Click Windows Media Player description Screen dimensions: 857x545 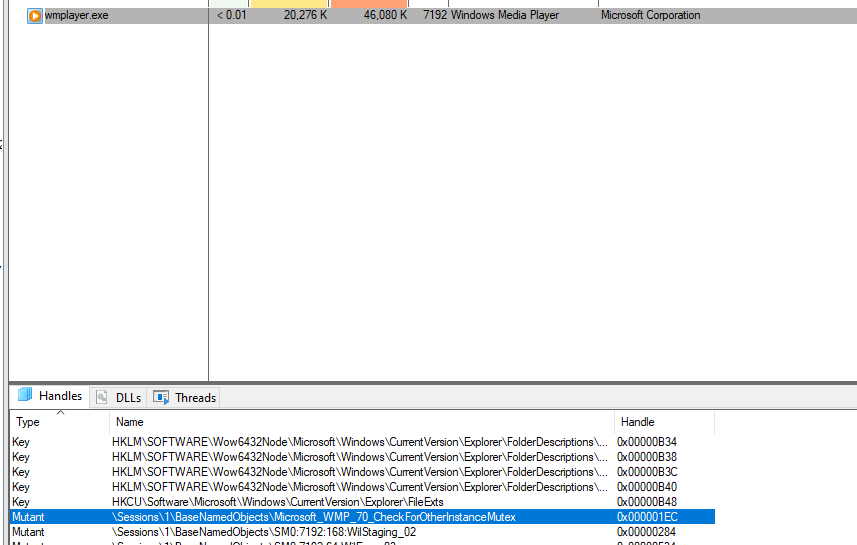[x=505, y=15]
